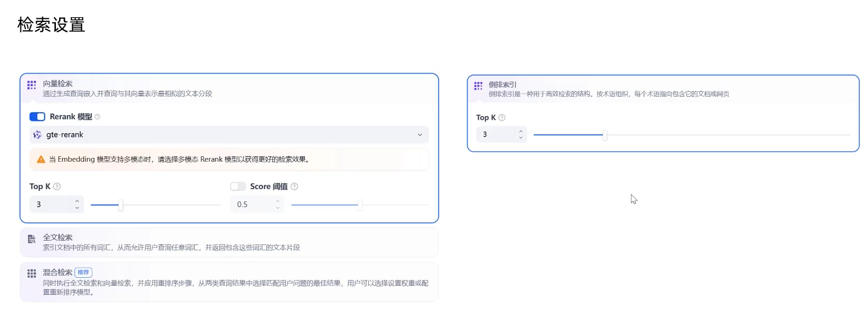This screenshot has width=868, height=310.
Task: Click the 推荐 badge on 混合检索
Action: pos(83,272)
